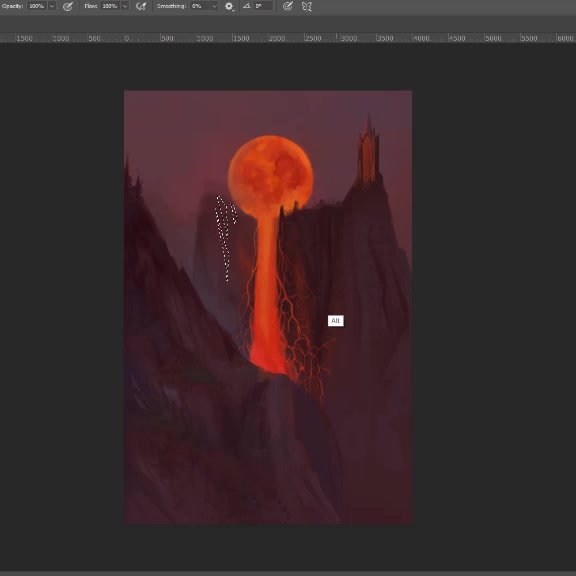
Task: Click the brush angle 0° field
Action: click(x=263, y=6)
